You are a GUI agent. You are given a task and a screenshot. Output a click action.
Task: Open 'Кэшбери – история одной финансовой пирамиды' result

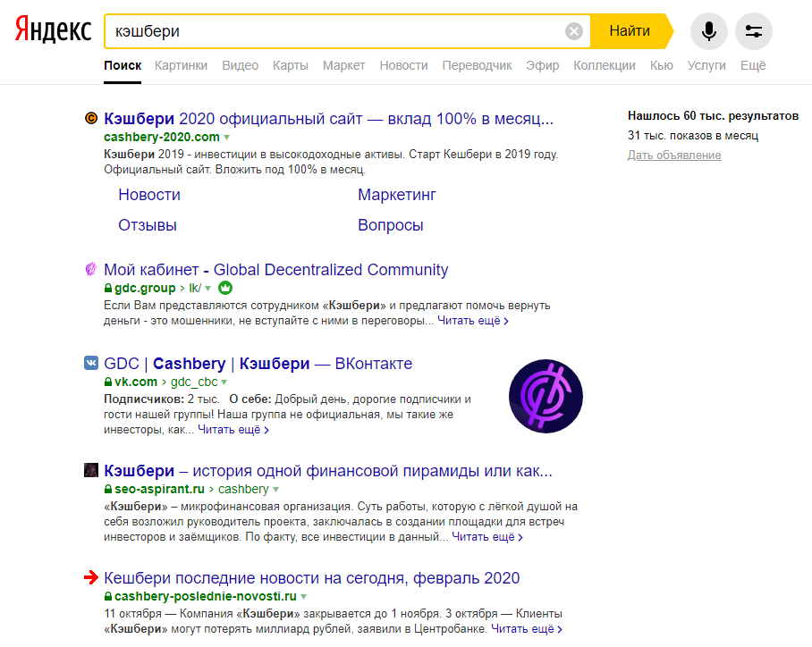328,470
